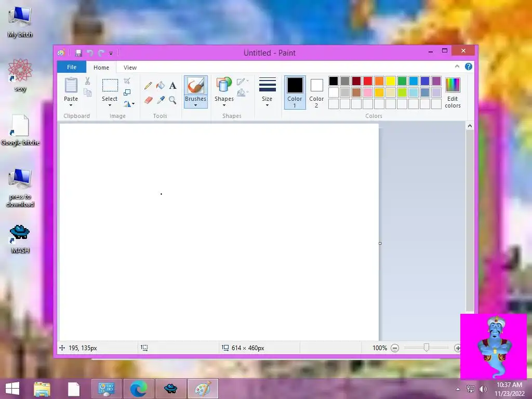
Task: Click the canvas right-edge resize handle
Action: [x=380, y=243]
